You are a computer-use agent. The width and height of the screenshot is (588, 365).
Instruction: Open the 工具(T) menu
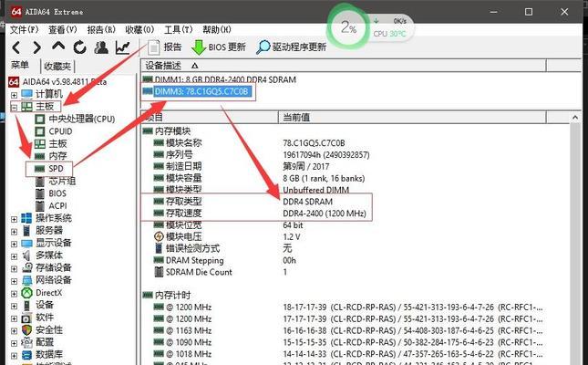pyautogui.click(x=178, y=29)
